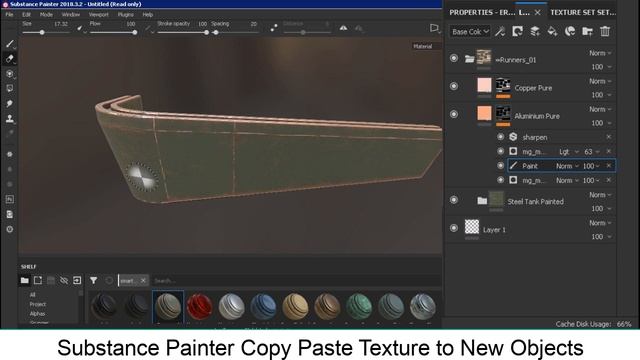The width and height of the screenshot is (640, 360).
Task: Click the shelf filter funnel icon
Action: point(93,280)
